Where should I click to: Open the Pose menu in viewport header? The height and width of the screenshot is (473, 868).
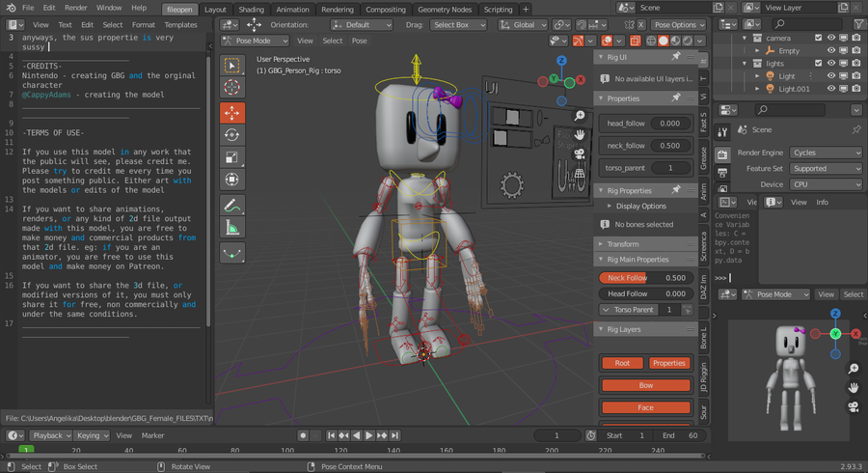click(x=360, y=41)
